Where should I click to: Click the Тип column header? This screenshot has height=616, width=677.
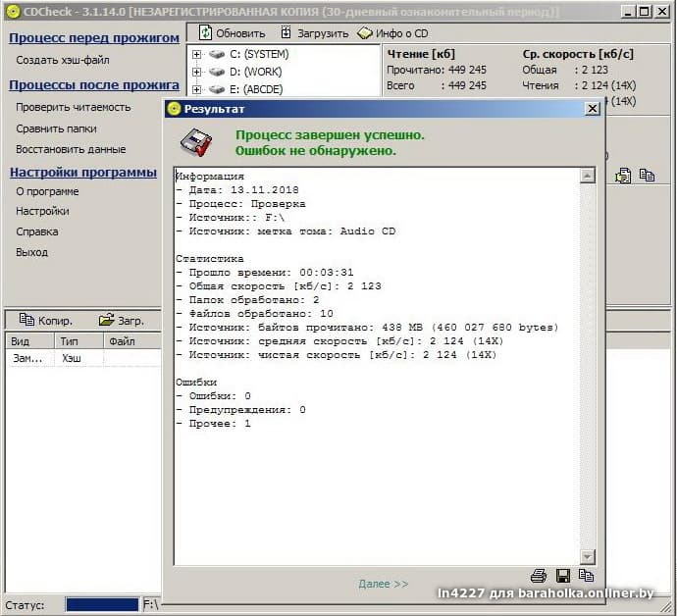click(x=79, y=341)
